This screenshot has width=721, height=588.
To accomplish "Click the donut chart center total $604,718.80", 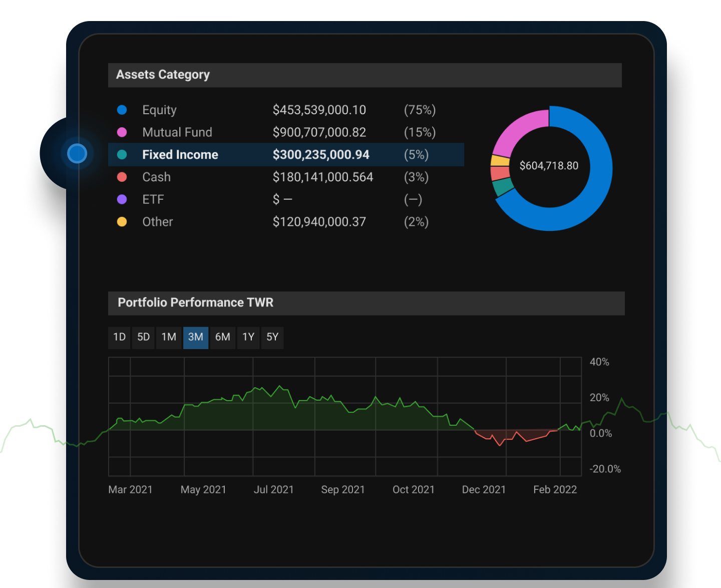I will coord(549,166).
